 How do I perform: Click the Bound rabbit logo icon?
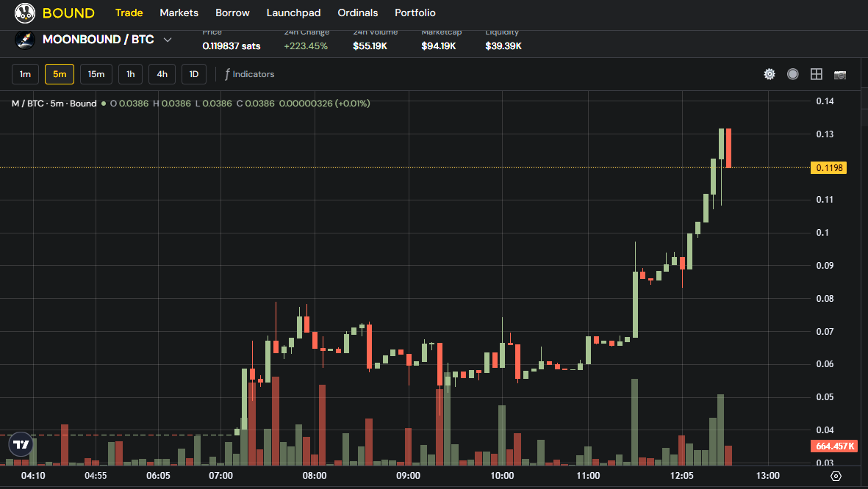tap(25, 12)
